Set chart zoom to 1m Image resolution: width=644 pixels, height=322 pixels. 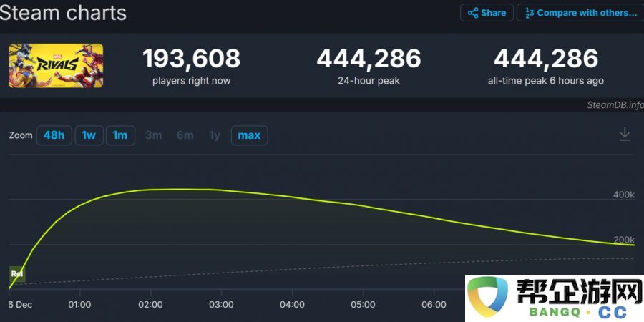point(120,135)
